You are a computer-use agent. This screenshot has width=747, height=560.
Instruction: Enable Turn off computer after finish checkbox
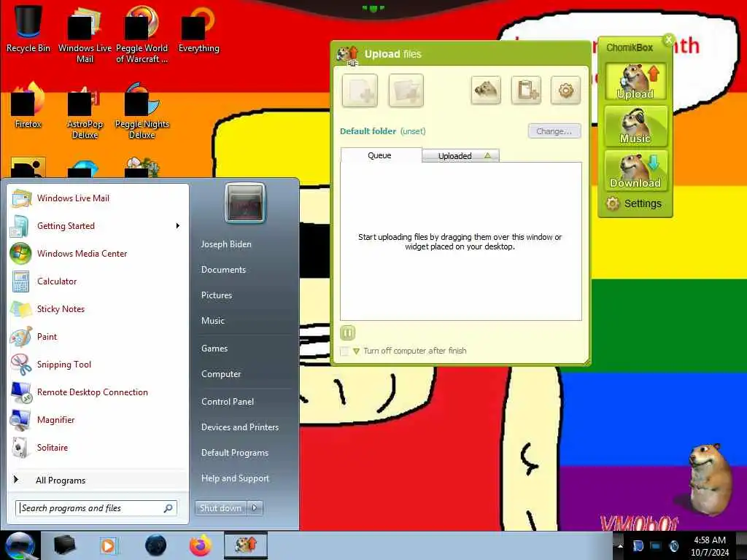(x=344, y=351)
